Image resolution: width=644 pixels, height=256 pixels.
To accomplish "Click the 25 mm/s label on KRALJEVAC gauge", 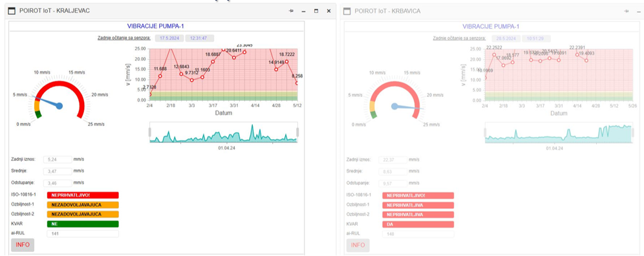I will [x=96, y=124].
